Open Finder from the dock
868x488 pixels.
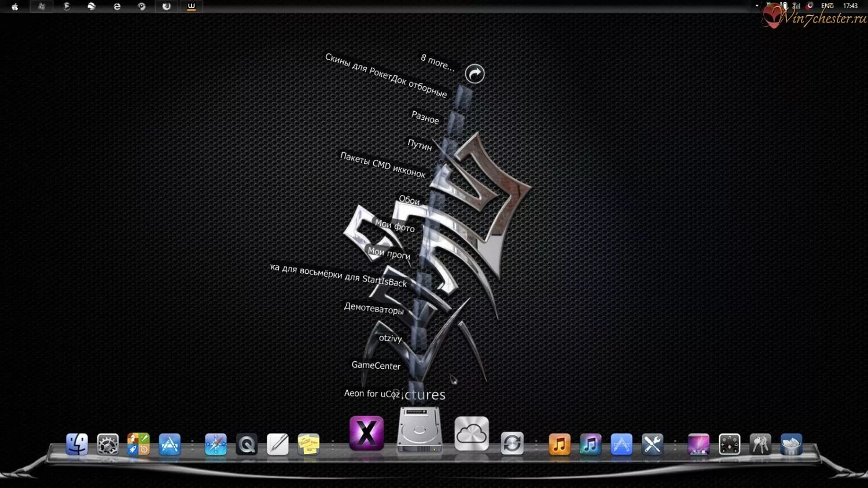click(76, 445)
